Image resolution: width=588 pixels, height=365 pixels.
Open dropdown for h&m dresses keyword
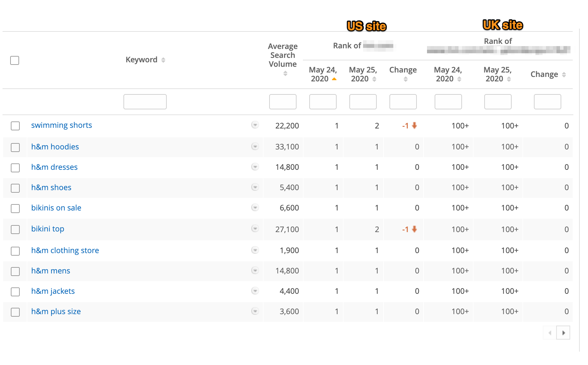click(255, 167)
